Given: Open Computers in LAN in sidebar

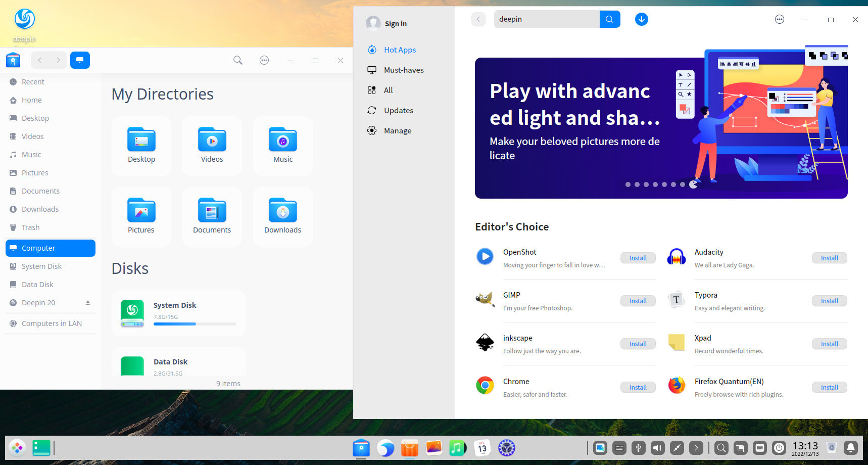Looking at the screenshot, I should point(50,323).
